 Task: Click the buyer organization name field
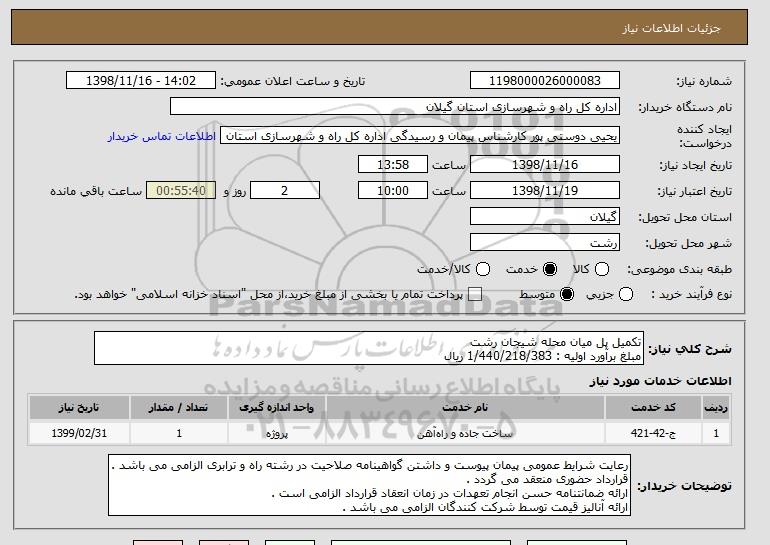(x=395, y=107)
